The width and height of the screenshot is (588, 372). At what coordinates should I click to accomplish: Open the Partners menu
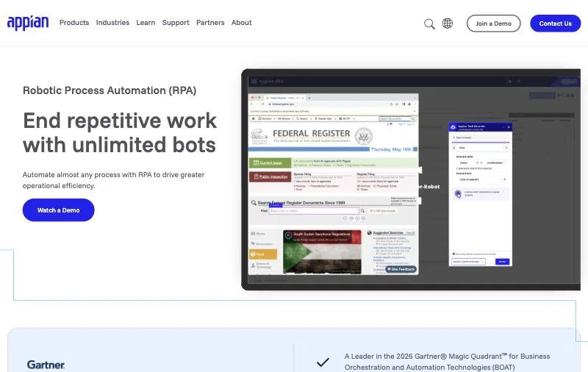click(210, 23)
